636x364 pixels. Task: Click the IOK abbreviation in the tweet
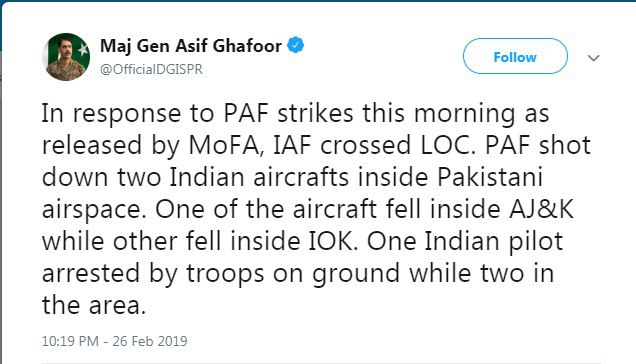(x=334, y=241)
